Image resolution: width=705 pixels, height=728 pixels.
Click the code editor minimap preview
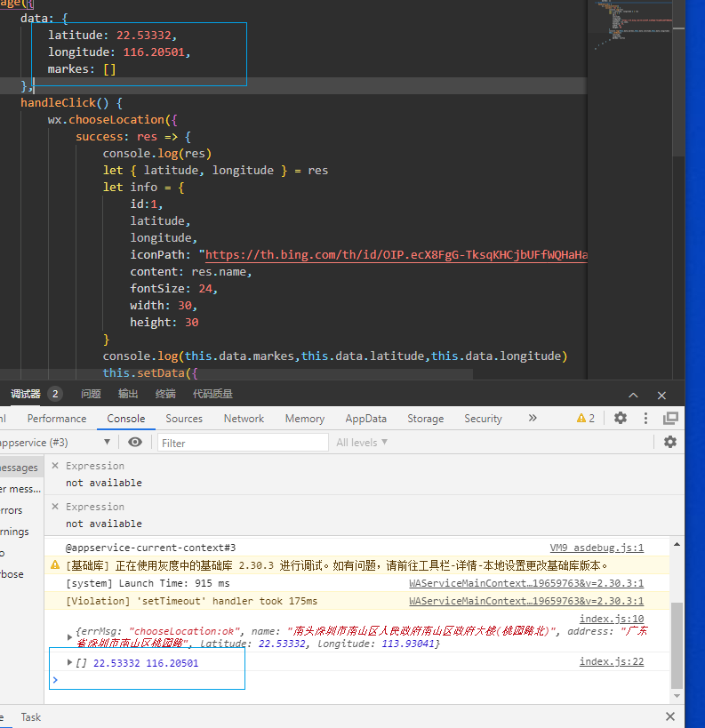click(634, 26)
